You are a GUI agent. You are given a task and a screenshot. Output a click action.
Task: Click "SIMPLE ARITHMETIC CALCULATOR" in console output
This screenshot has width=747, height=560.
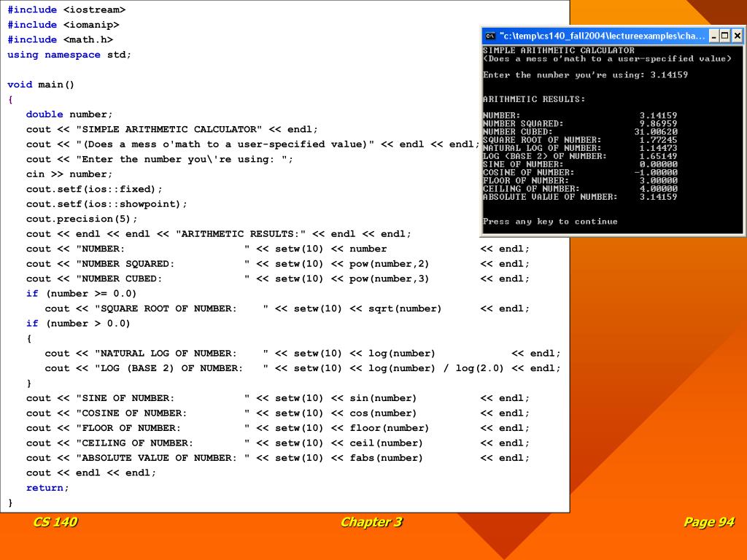558,50
